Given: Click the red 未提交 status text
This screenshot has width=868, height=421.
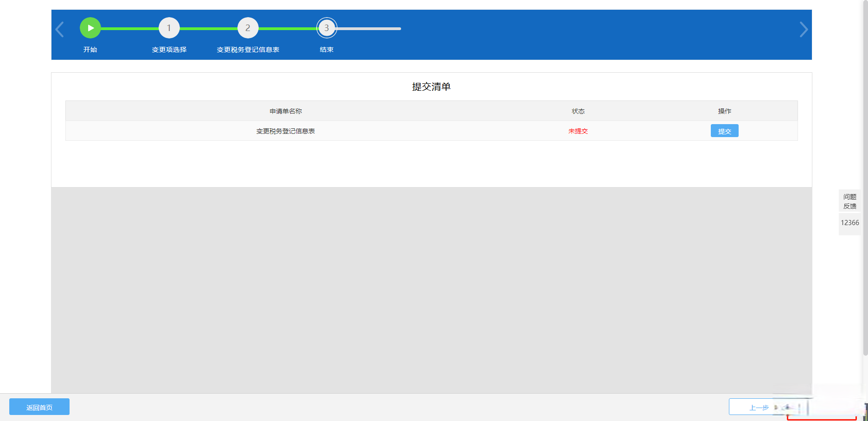Looking at the screenshot, I should tap(578, 131).
